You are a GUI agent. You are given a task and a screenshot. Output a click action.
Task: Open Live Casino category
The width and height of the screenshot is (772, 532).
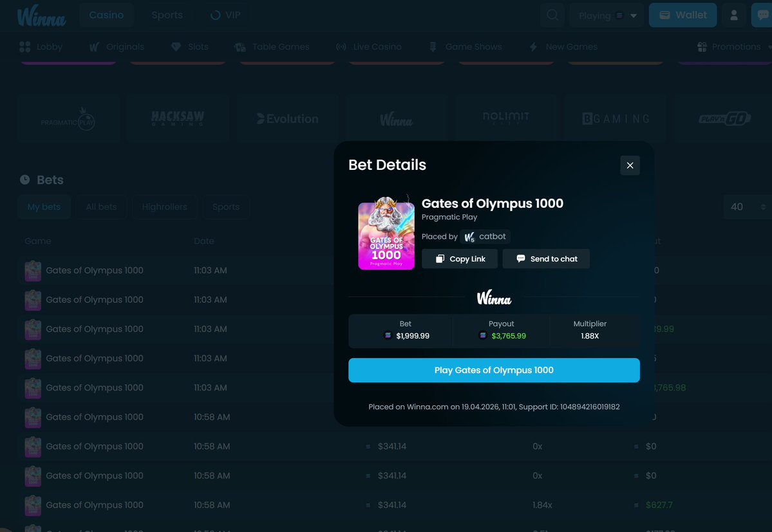click(x=369, y=47)
